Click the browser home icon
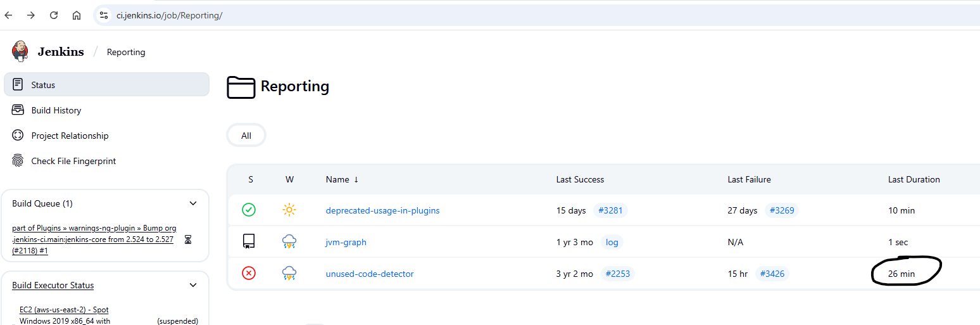Viewport: 980px width, 325px height. pyautogui.click(x=77, y=15)
